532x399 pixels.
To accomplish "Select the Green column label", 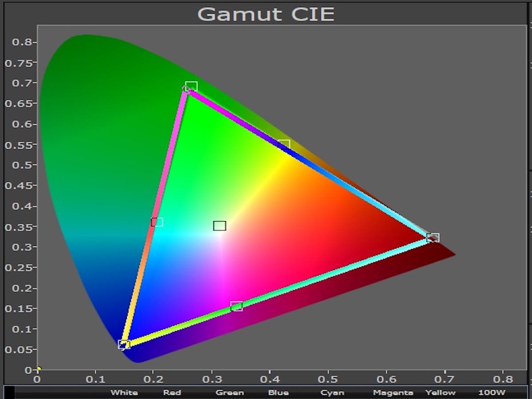I will click(x=230, y=393).
